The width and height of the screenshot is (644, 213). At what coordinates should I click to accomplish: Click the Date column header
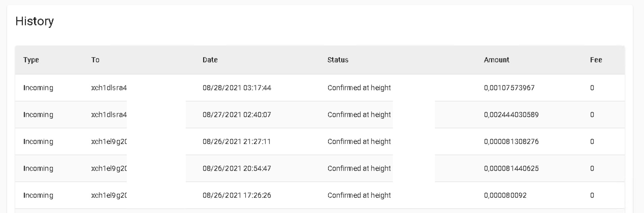pos(210,60)
